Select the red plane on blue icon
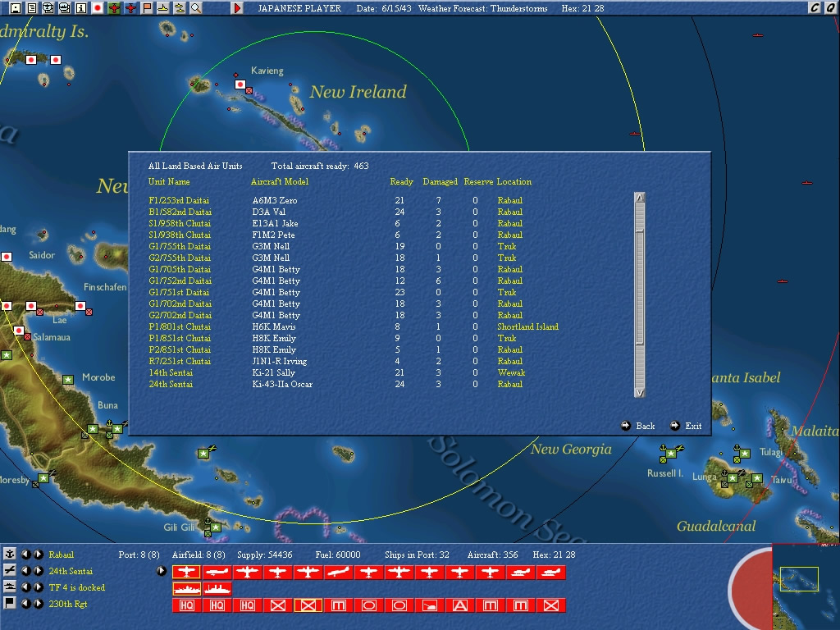 [x=130, y=8]
